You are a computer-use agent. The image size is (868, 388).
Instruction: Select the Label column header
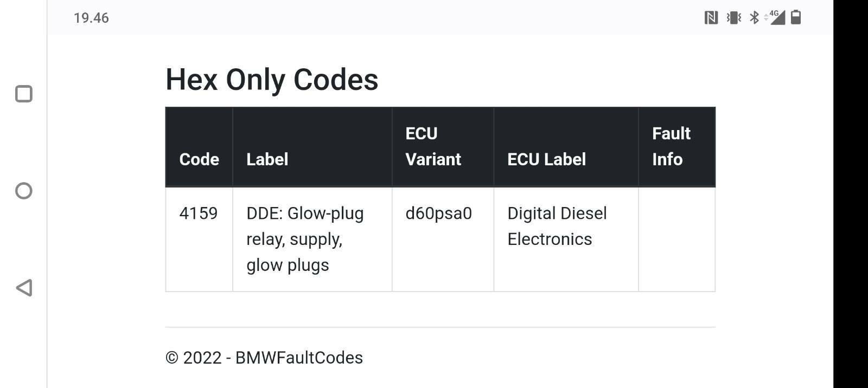coord(267,159)
